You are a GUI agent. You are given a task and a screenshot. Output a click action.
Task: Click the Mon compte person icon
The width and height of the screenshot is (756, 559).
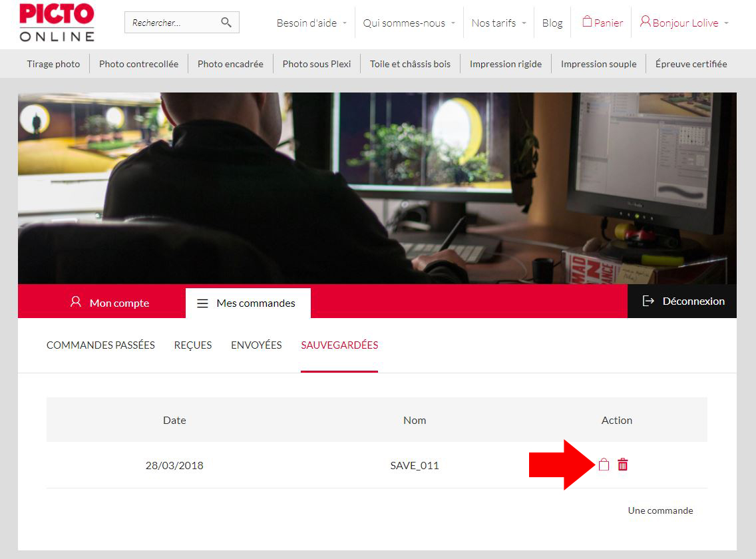point(76,302)
